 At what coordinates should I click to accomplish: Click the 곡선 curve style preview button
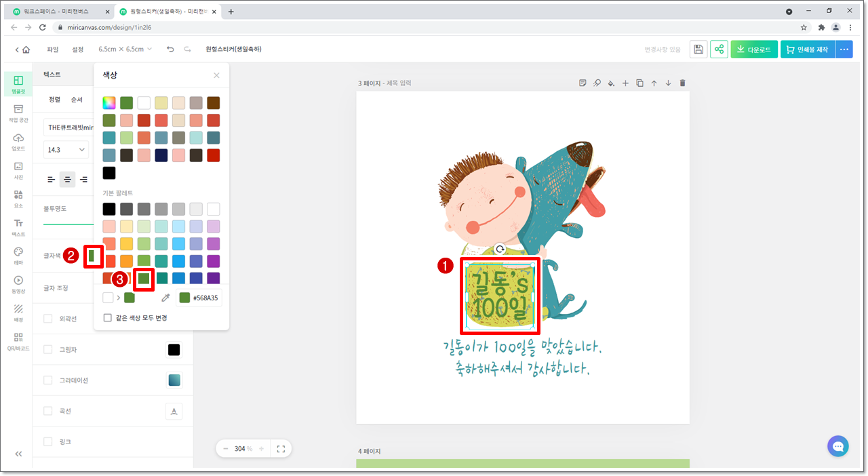click(174, 411)
